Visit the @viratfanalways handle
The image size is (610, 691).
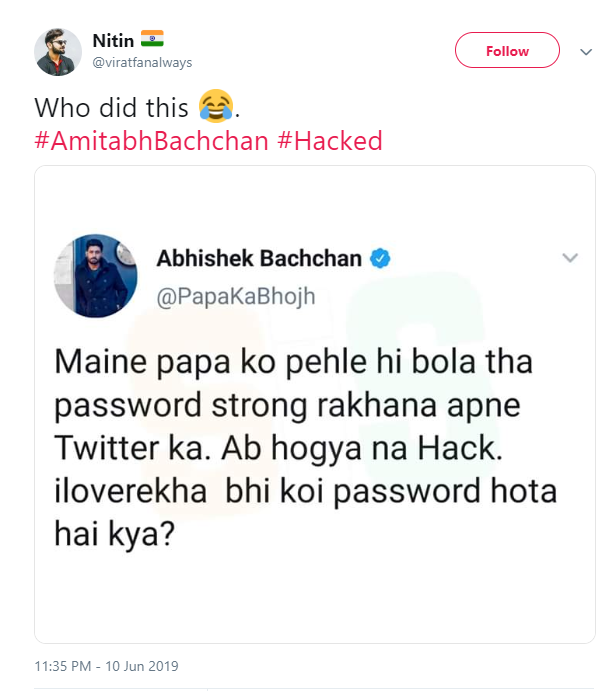[x=142, y=62]
